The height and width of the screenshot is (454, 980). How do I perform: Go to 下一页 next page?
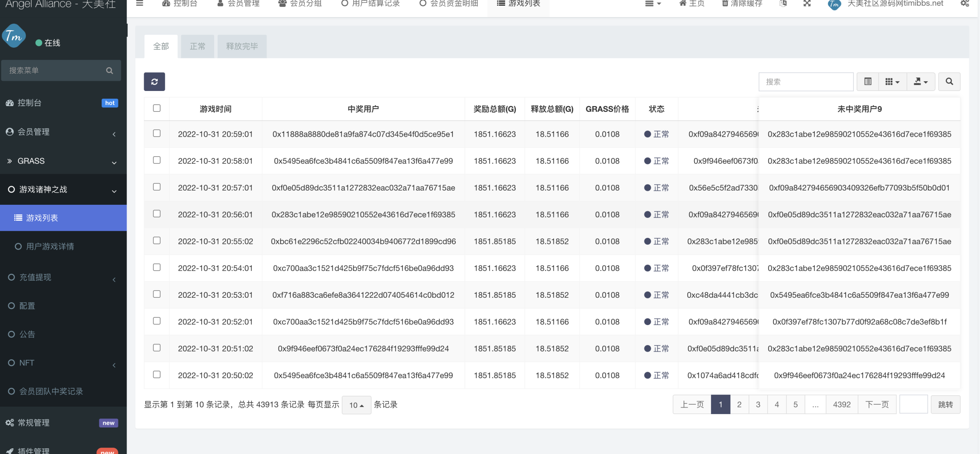(x=877, y=405)
